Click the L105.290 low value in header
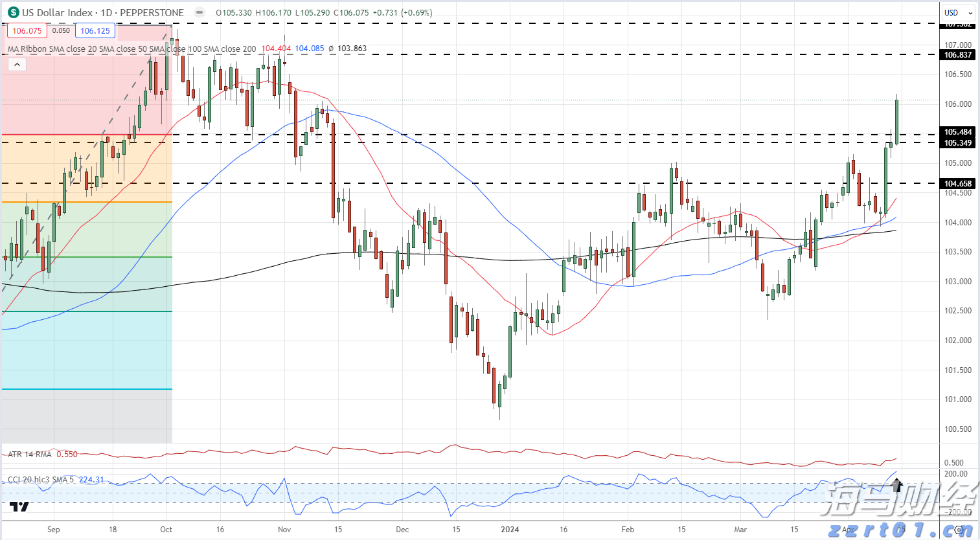 312,12
